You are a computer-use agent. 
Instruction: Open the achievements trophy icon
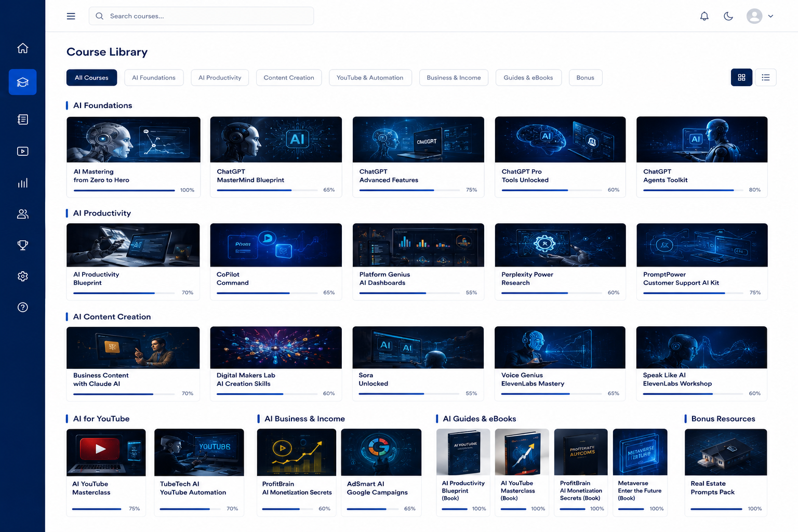[x=22, y=245]
